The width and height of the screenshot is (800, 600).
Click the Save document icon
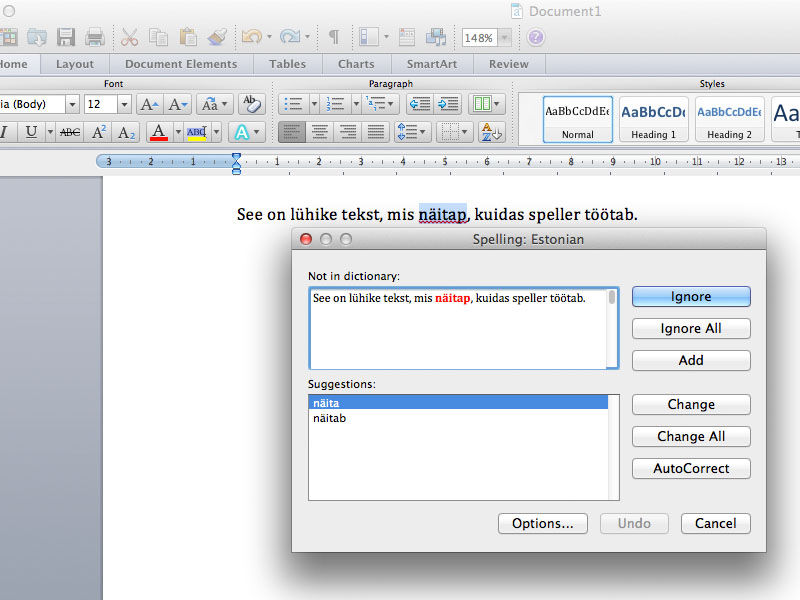(x=66, y=37)
